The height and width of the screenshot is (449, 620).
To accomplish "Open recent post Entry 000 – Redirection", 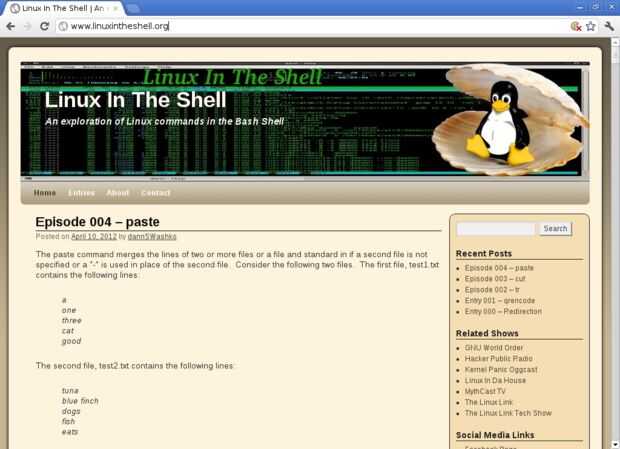I will (x=503, y=311).
